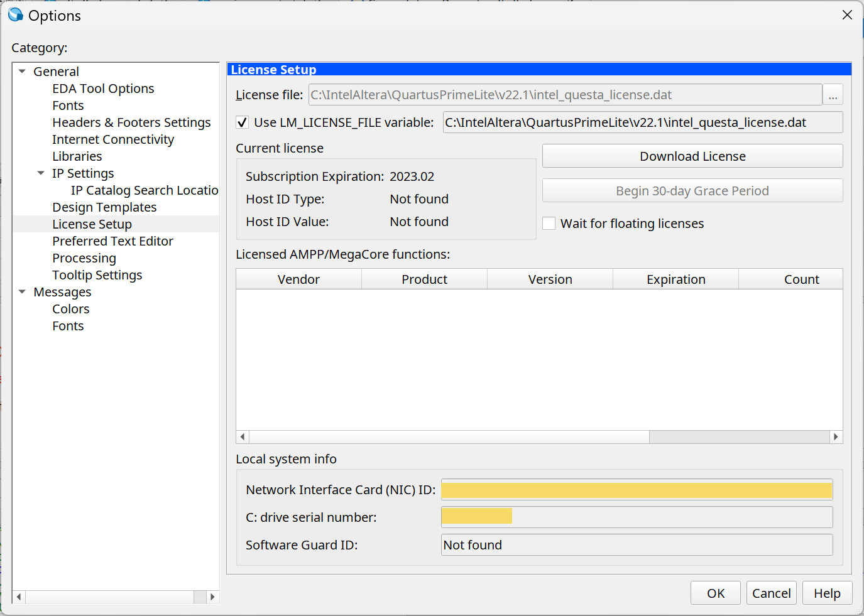Sort by the Expiration column header

(x=675, y=279)
